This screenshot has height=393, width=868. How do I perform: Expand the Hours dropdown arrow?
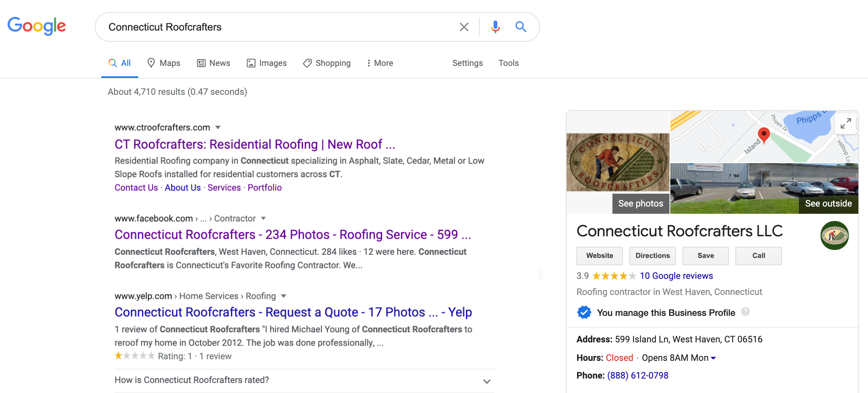(x=713, y=358)
